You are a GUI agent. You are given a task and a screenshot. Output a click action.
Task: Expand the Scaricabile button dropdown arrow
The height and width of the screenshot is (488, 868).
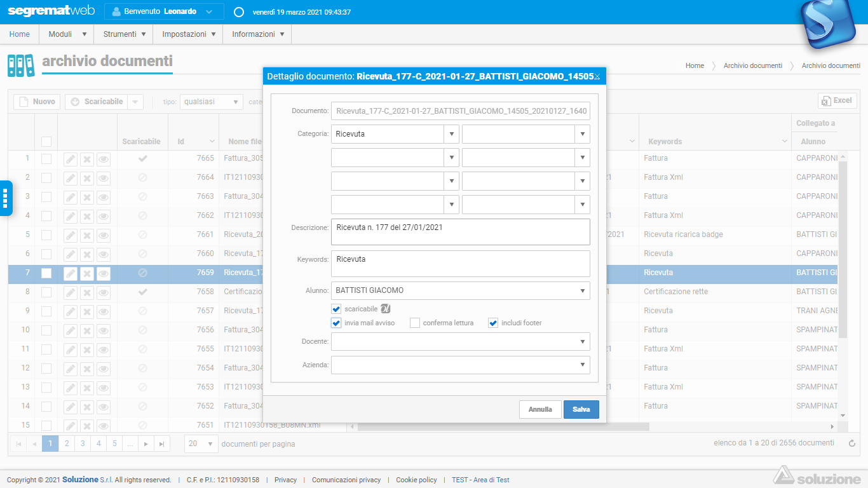tap(135, 102)
